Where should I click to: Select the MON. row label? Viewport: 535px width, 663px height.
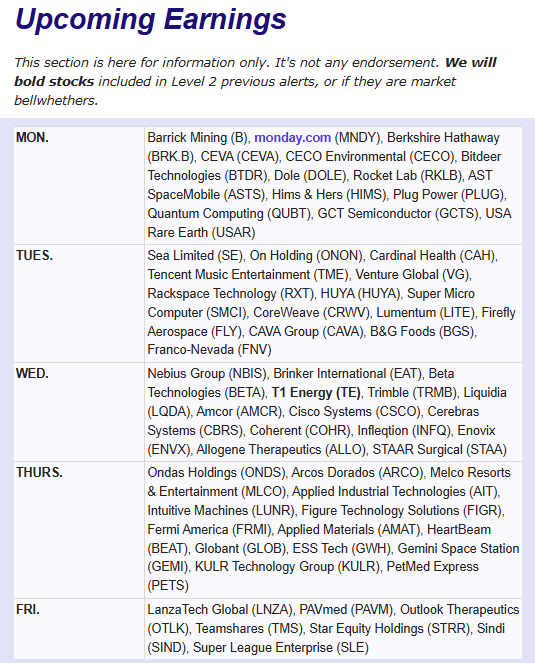click(32, 137)
